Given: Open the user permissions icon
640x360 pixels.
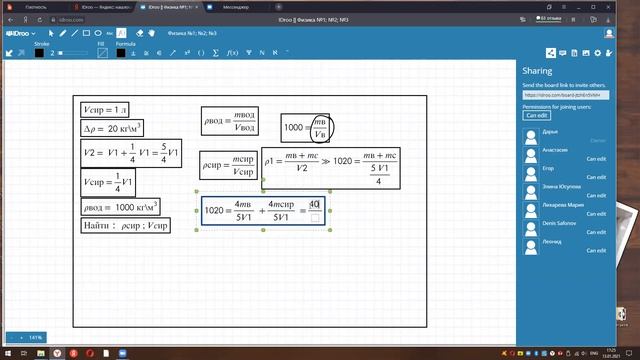Looking at the screenshot, I should 609,53.
